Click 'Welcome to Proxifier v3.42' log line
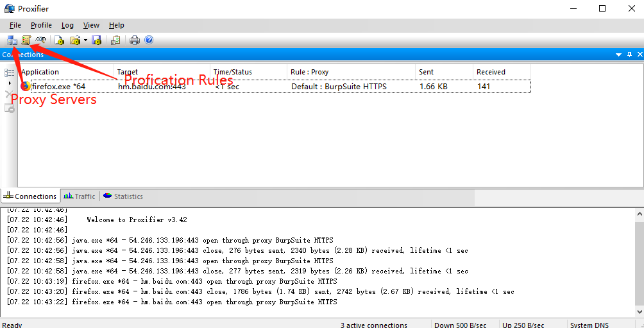 point(137,220)
